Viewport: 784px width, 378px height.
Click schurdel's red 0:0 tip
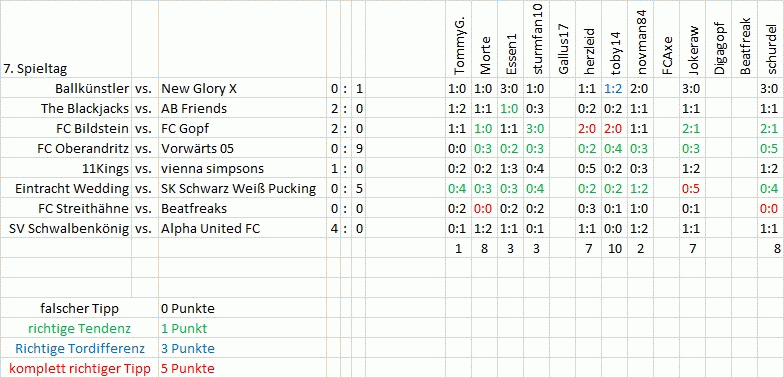click(x=772, y=209)
